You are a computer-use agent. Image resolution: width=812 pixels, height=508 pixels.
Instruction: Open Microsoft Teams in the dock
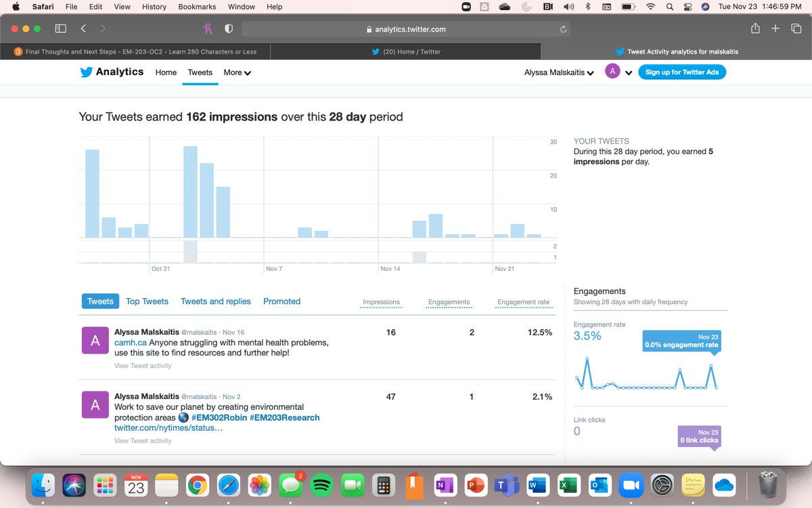pyautogui.click(x=506, y=485)
